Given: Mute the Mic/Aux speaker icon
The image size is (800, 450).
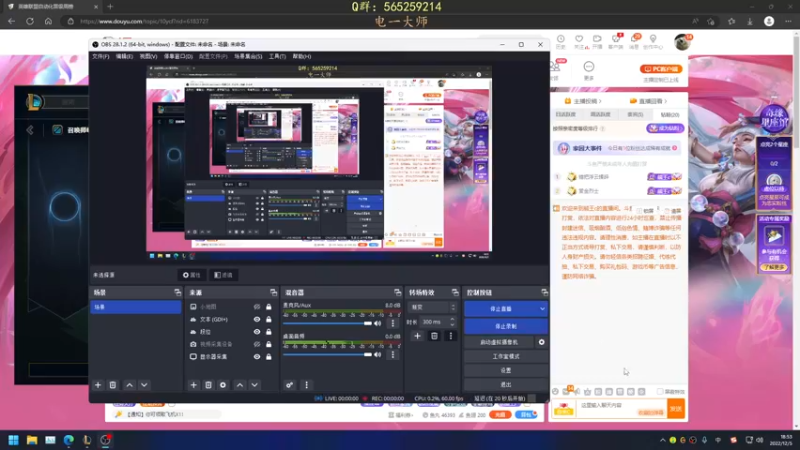Looking at the screenshot, I should coord(378,323).
